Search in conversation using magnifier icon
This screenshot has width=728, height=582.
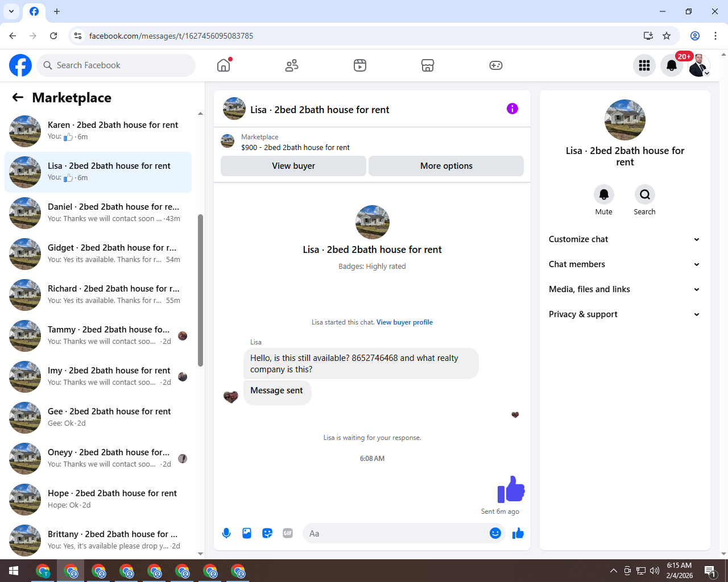point(645,194)
